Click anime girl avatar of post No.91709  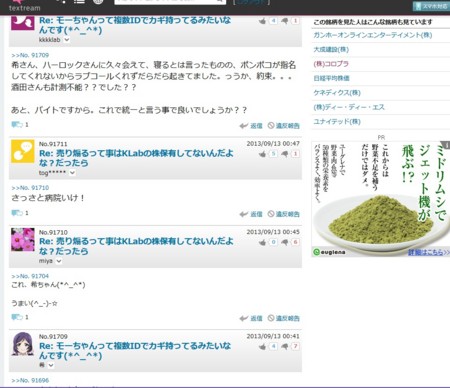[23, 344]
